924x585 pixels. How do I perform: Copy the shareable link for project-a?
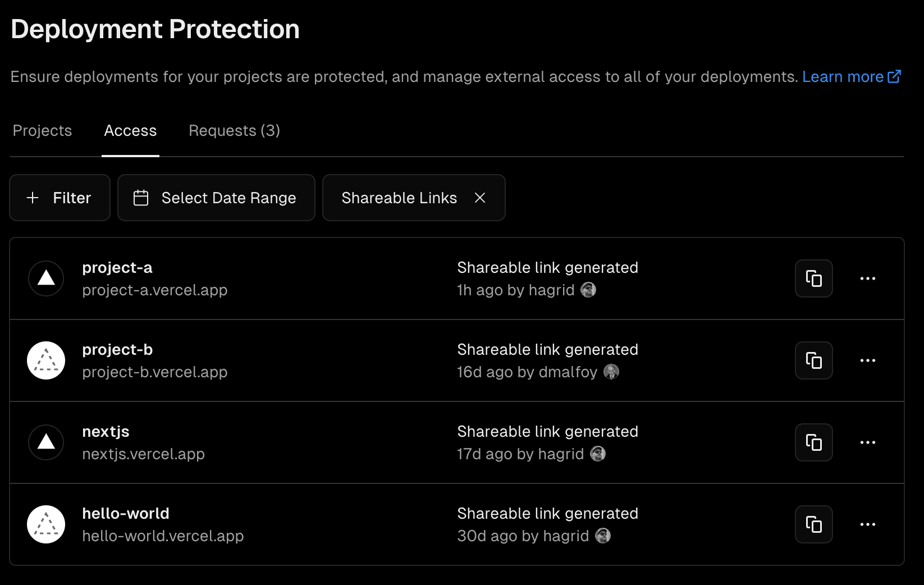(813, 278)
